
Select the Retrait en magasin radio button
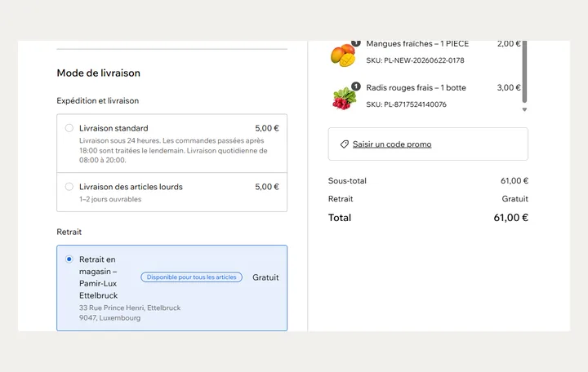pos(69,259)
